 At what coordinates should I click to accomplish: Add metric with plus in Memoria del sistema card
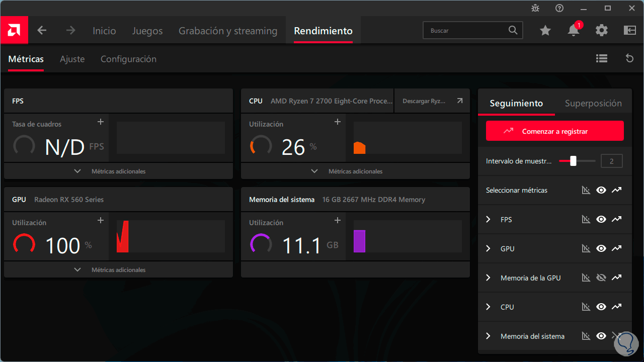coord(338,220)
